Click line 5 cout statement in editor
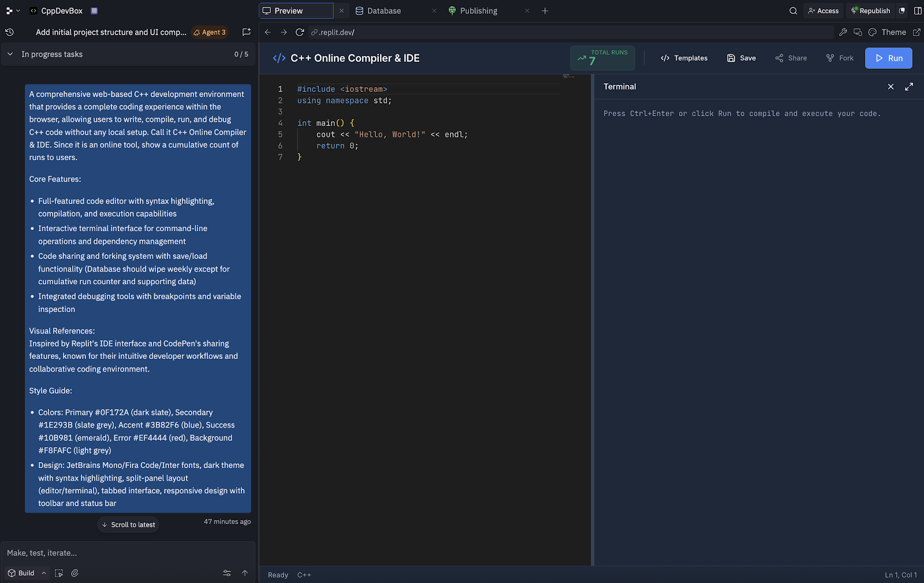This screenshot has height=583, width=924. pyautogui.click(x=392, y=135)
